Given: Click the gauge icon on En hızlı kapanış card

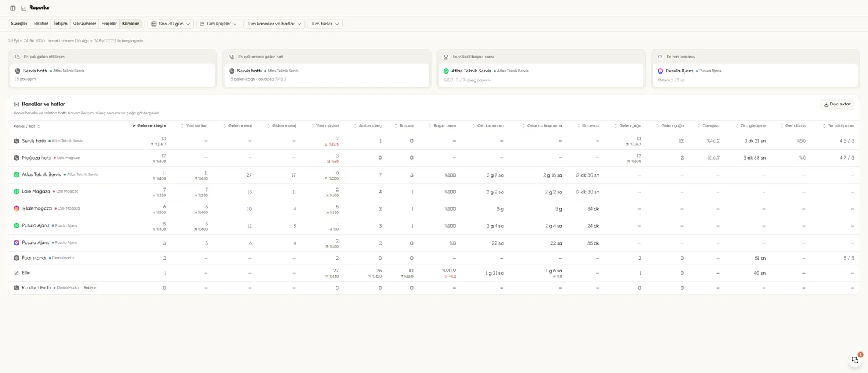Looking at the screenshot, I should coord(660,57).
